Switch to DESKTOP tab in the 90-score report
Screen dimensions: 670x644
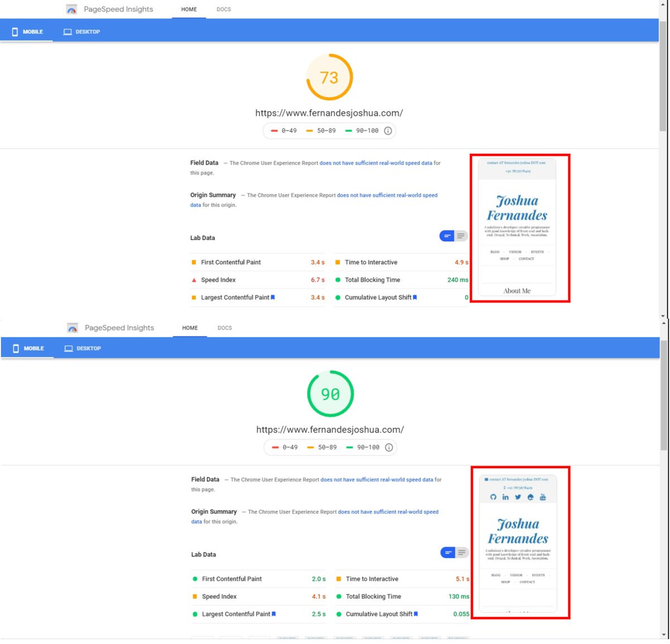pyautogui.click(x=83, y=348)
